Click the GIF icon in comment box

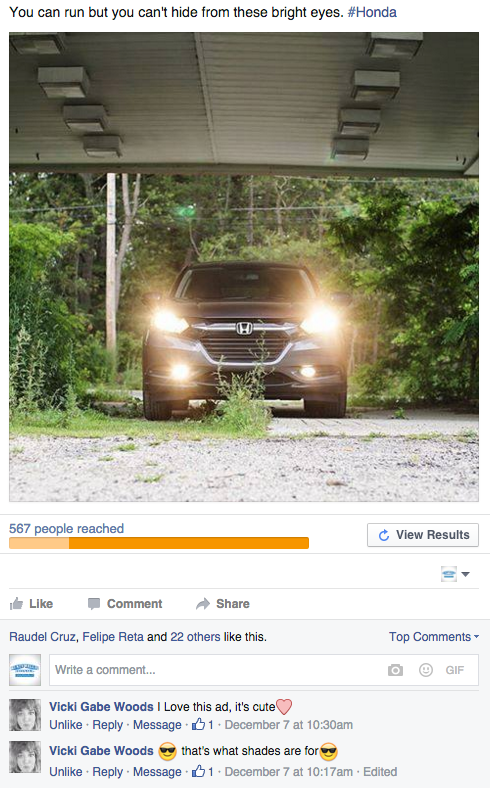[x=455, y=670]
